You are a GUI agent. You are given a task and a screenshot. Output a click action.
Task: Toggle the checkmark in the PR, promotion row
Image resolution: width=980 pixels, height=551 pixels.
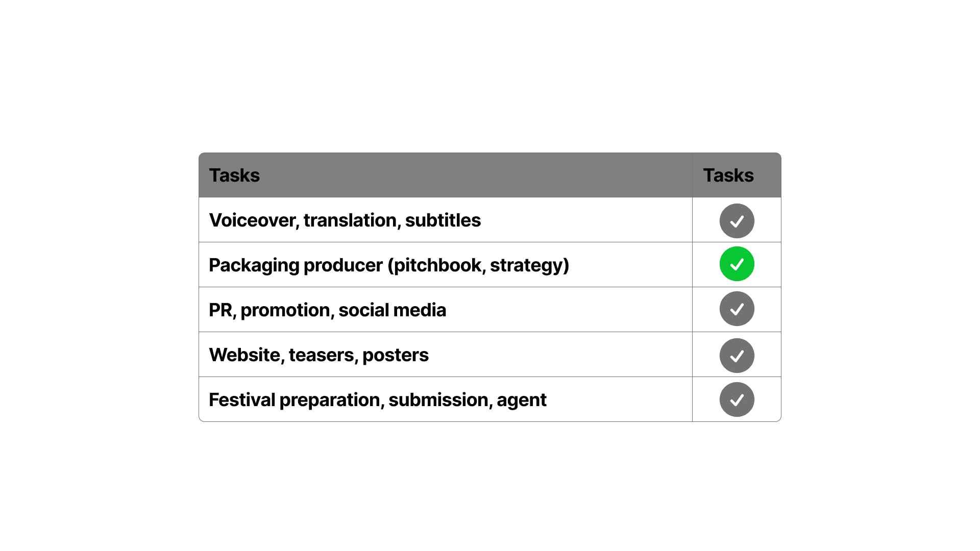pos(737,309)
